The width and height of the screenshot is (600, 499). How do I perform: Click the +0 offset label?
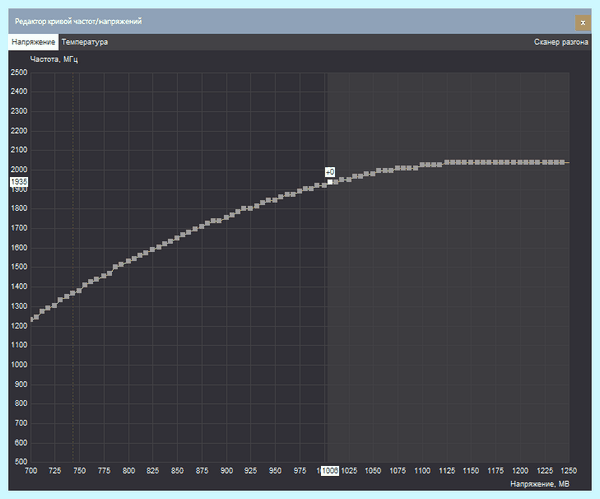pyautogui.click(x=330, y=172)
